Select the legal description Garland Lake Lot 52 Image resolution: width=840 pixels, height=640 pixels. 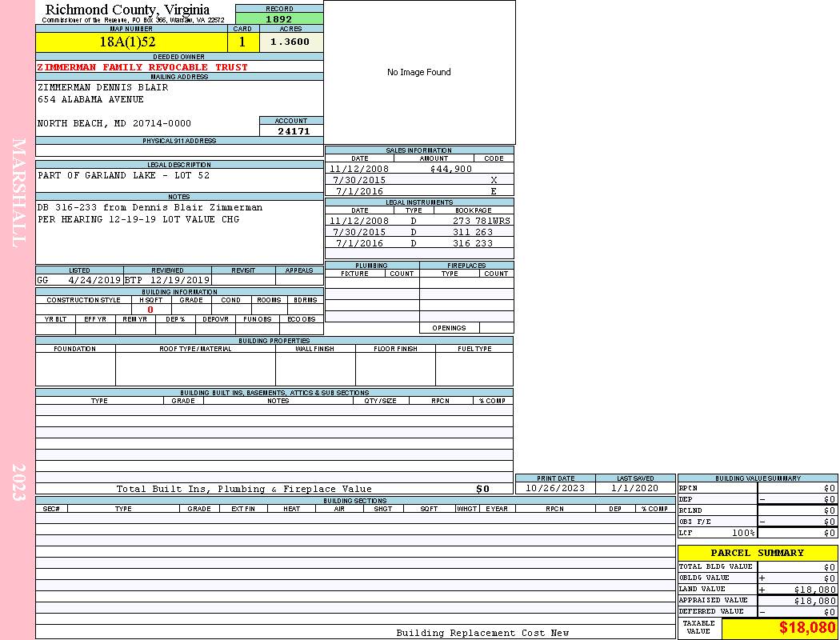click(x=124, y=175)
